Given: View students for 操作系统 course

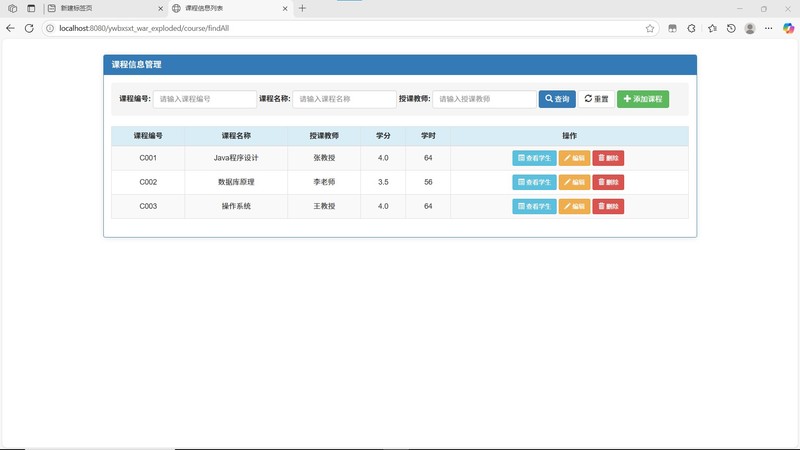Looking at the screenshot, I should click(x=534, y=206).
